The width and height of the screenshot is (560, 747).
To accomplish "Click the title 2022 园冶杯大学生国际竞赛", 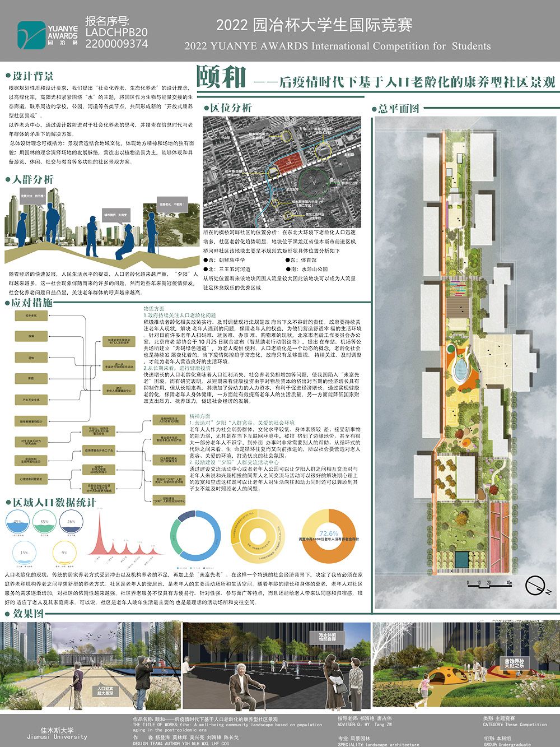I will pyautogui.click(x=314, y=25).
